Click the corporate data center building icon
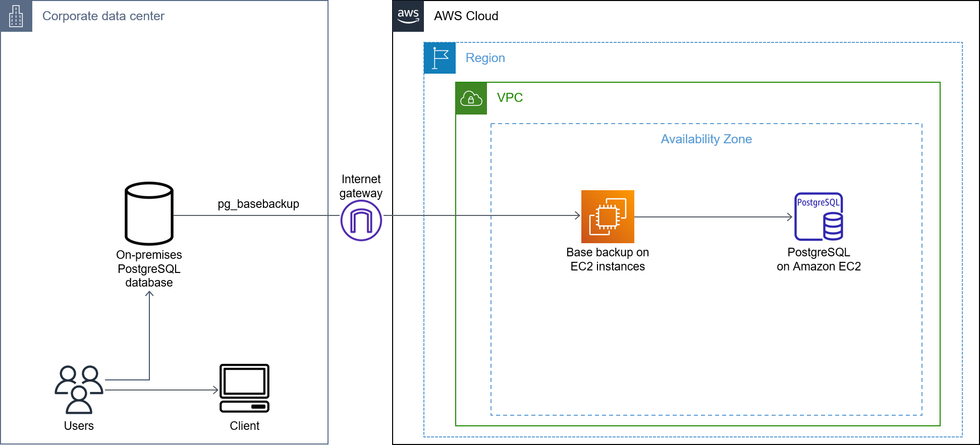 (16, 16)
